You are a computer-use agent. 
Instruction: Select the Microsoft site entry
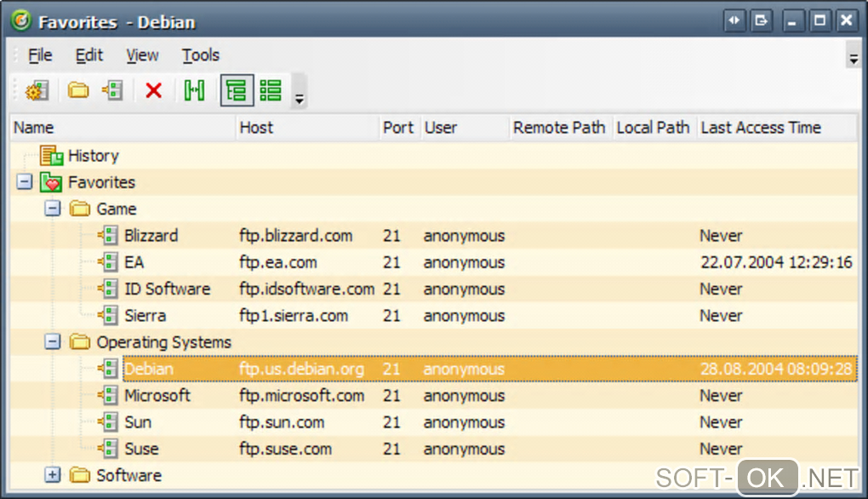[157, 396]
